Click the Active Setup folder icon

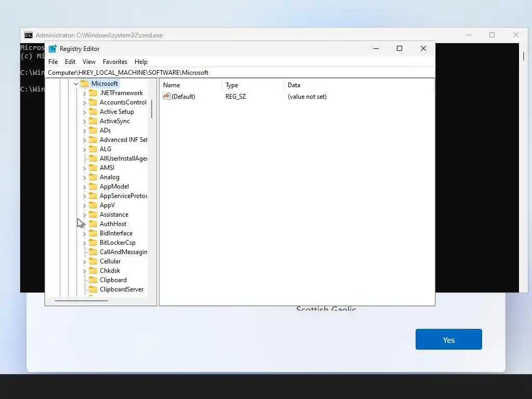[x=93, y=112]
